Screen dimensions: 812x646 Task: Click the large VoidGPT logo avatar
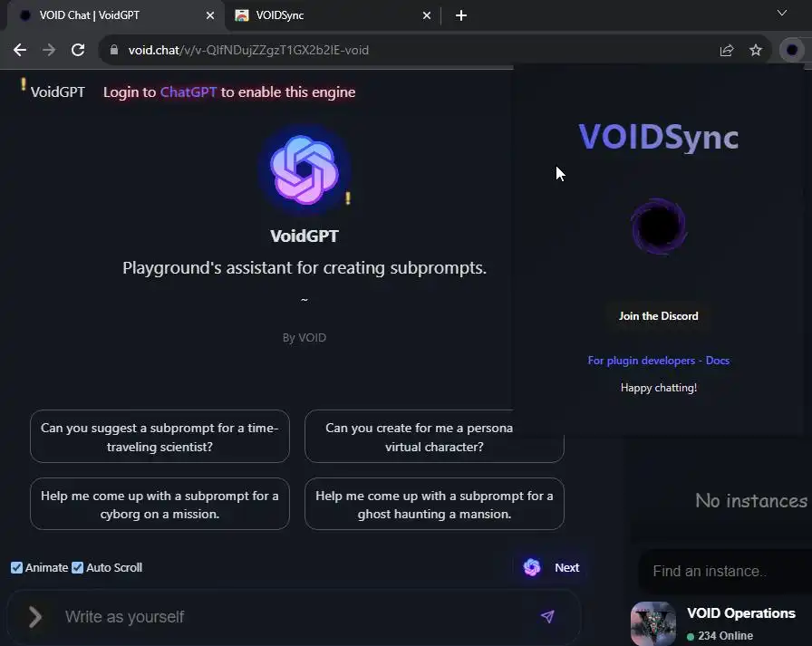(x=304, y=169)
